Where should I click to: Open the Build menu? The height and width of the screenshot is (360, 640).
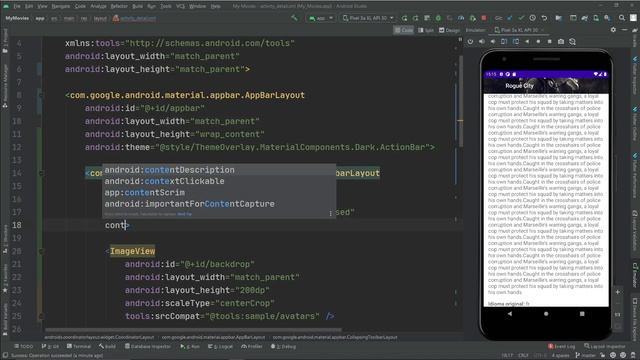[138, 6]
